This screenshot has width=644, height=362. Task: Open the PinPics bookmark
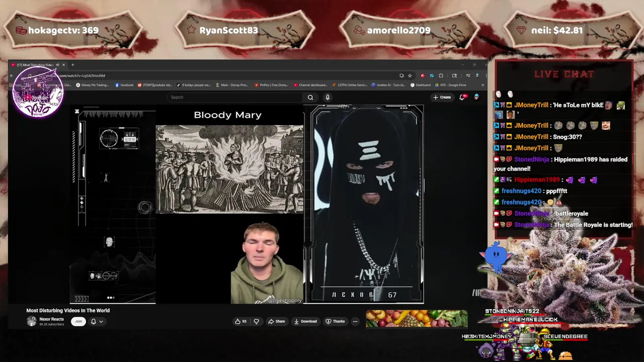(271, 85)
